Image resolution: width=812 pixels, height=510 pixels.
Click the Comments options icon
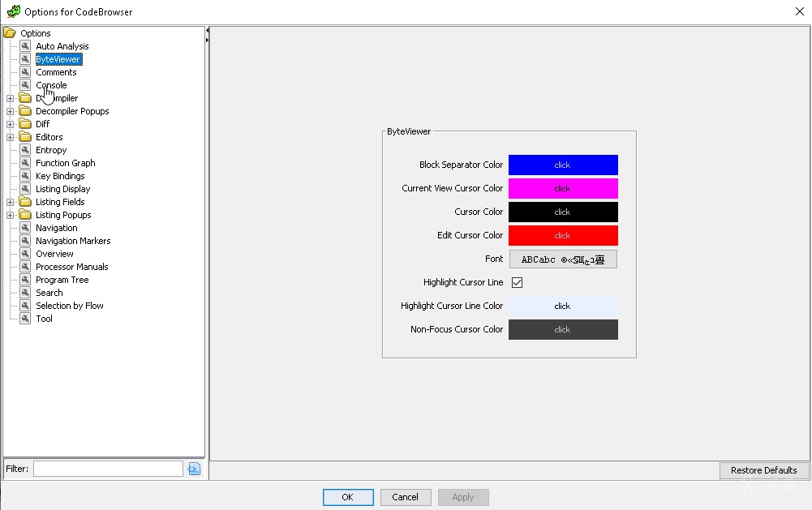coord(25,72)
